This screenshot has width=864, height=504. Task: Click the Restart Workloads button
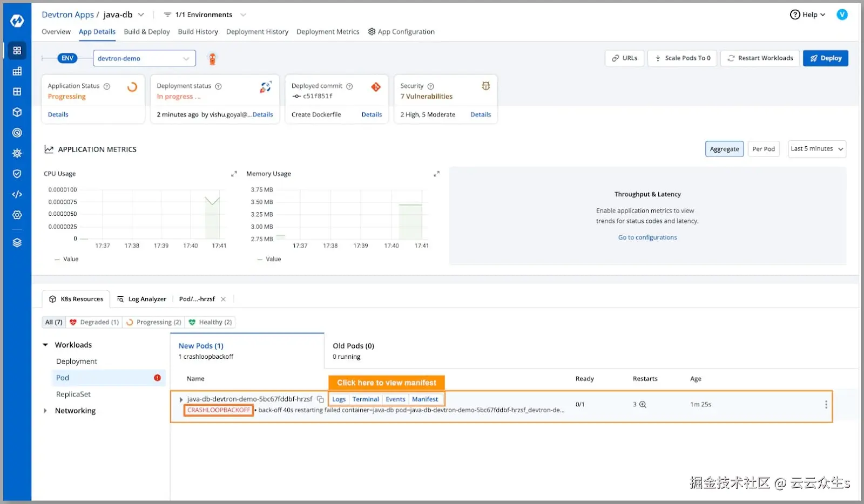(x=760, y=58)
